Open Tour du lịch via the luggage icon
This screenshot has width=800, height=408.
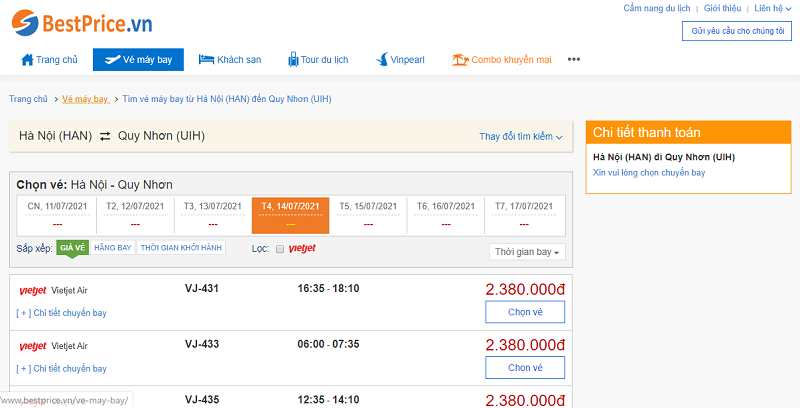click(x=293, y=59)
